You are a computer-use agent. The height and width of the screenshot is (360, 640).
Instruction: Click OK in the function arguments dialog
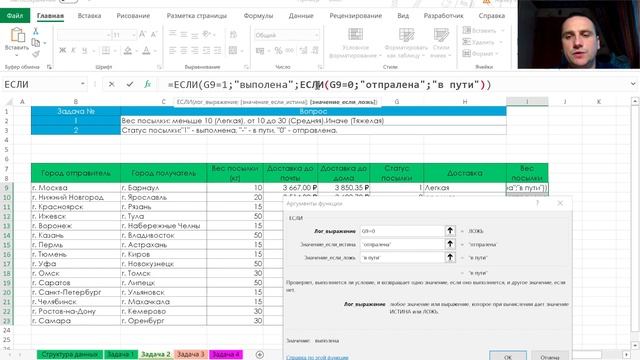click(508, 356)
